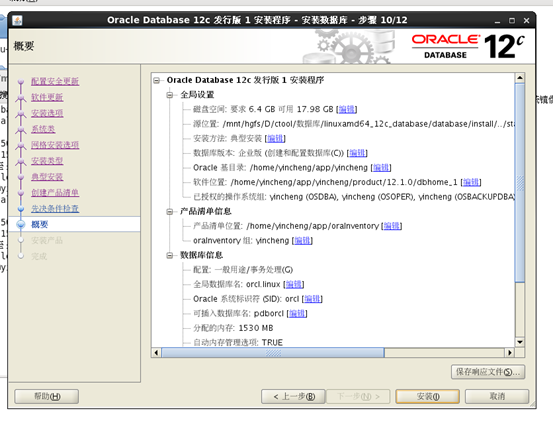The image size is (553, 421).
Task: Edit the Oracle SID orcl value
Action: coord(312,299)
